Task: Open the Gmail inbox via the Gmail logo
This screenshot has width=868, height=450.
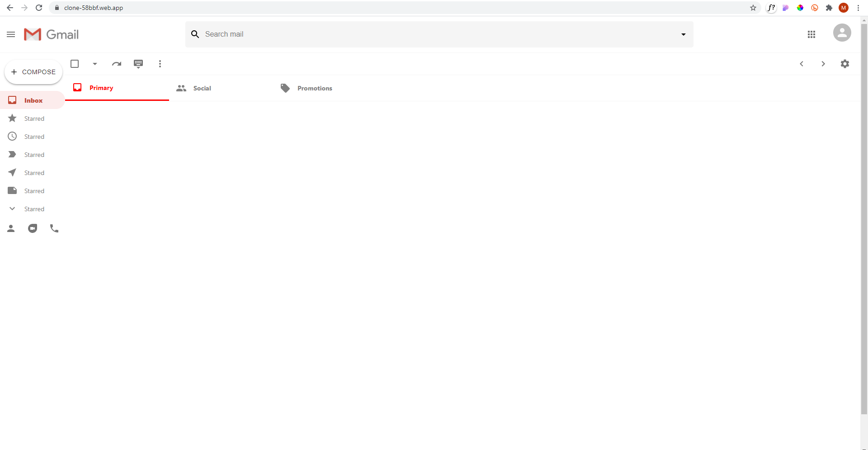Action: (x=51, y=34)
